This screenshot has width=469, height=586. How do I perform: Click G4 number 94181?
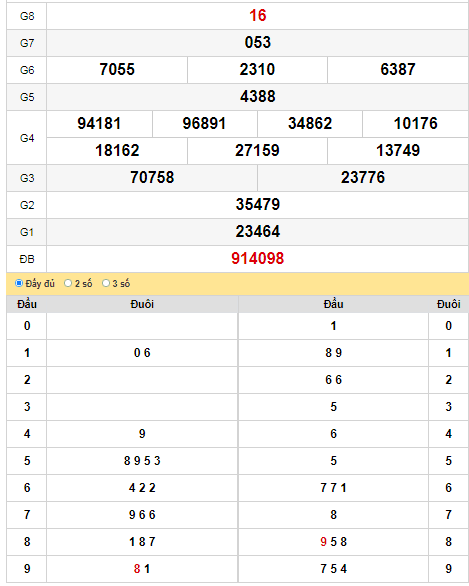point(99,124)
